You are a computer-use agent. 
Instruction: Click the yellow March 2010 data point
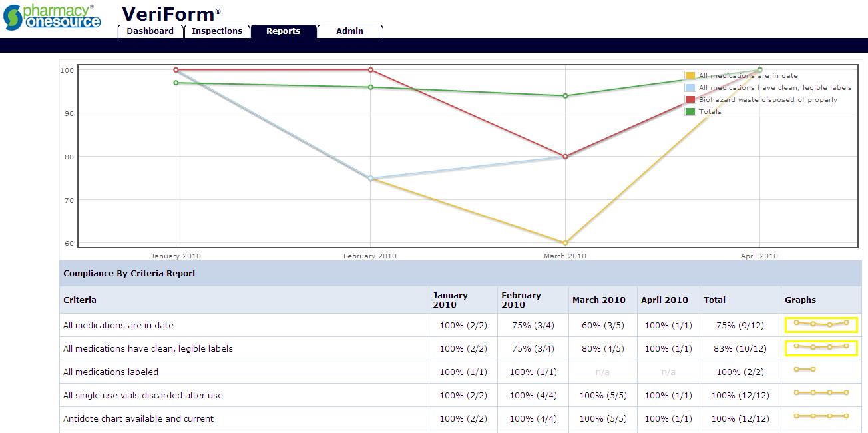point(565,242)
